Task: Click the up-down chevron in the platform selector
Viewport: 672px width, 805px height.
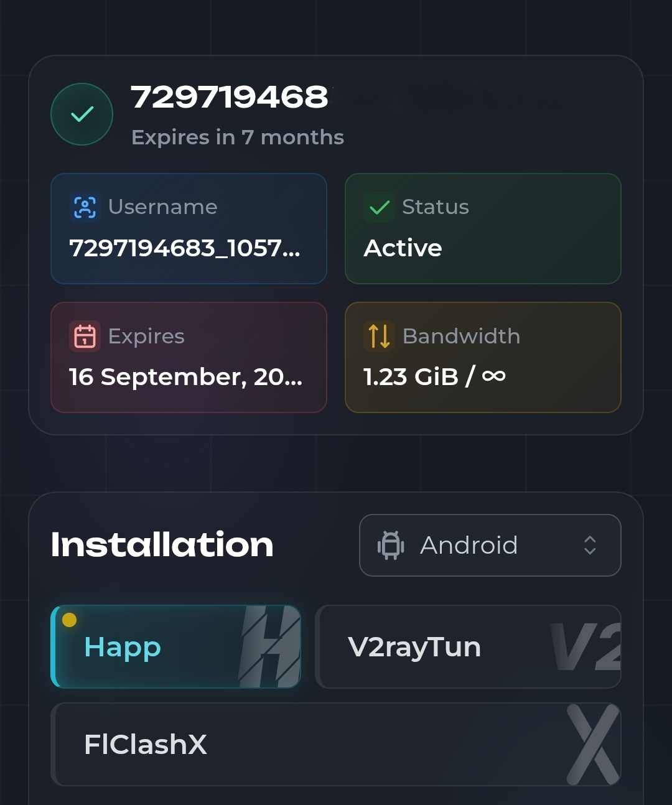Action: click(590, 546)
